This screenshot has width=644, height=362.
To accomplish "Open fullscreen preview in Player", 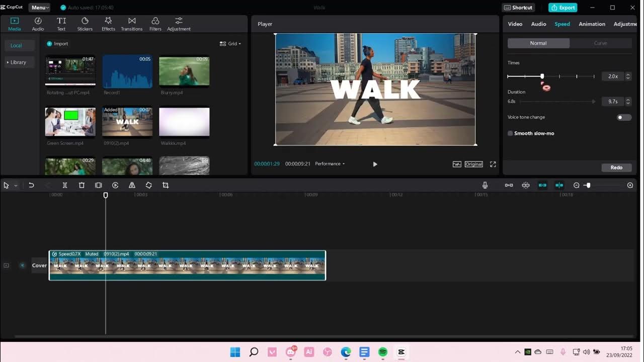I will pos(493,164).
